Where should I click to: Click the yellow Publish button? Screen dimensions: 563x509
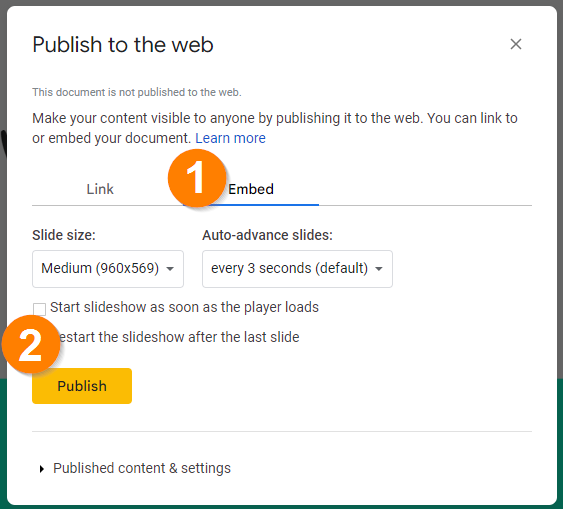(x=82, y=386)
